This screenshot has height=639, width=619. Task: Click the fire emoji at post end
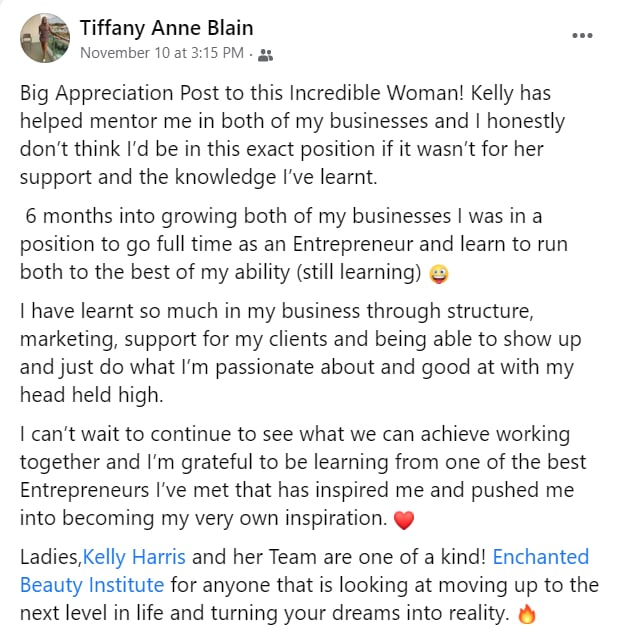click(526, 615)
